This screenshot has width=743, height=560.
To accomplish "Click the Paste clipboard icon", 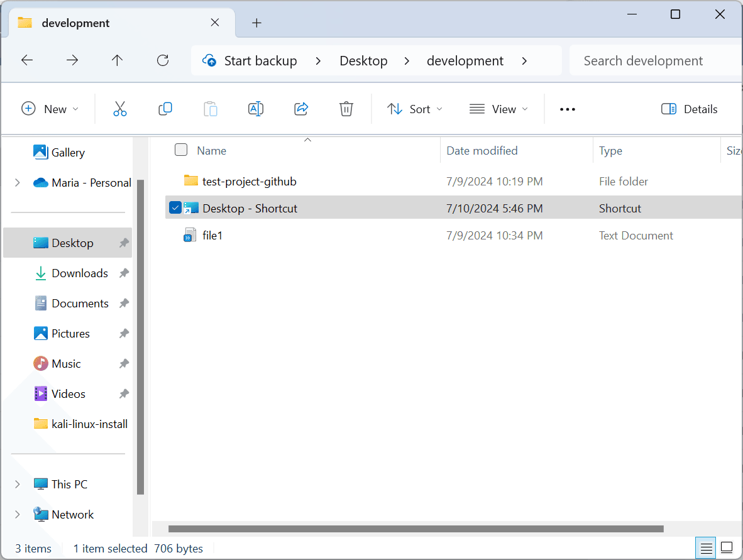I will (211, 109).
